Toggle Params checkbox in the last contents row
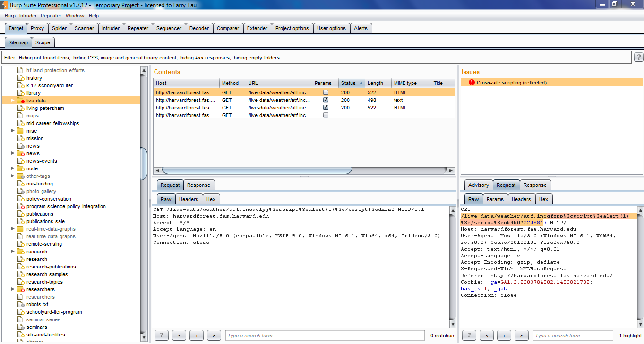This screenshot has height=344, width=644. click(326, 115)
